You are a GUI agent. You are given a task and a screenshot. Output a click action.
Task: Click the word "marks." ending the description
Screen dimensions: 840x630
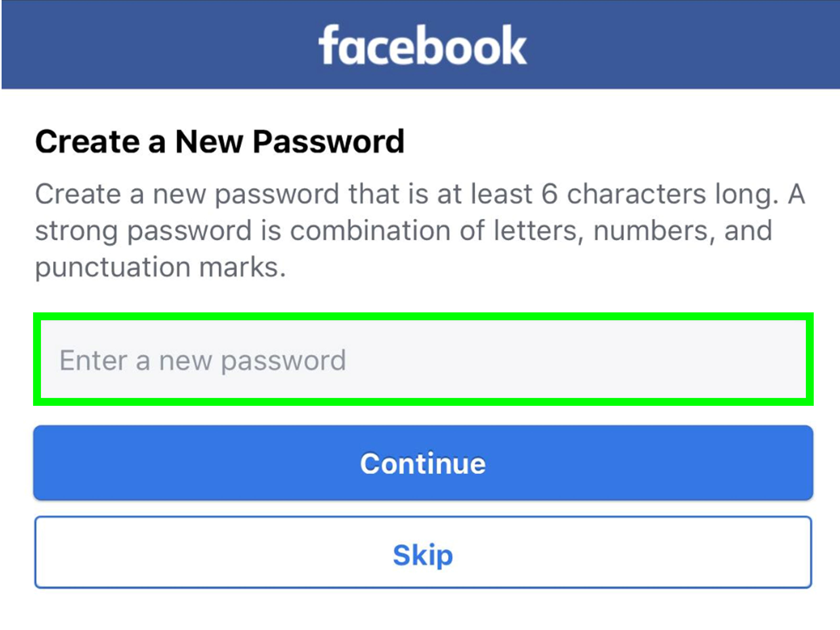242,267
